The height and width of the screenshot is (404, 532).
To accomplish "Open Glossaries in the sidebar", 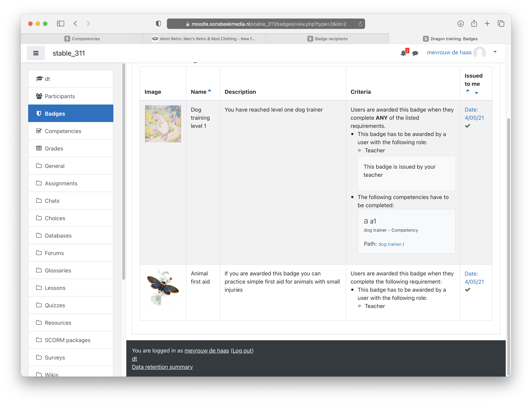I will 71,270.
